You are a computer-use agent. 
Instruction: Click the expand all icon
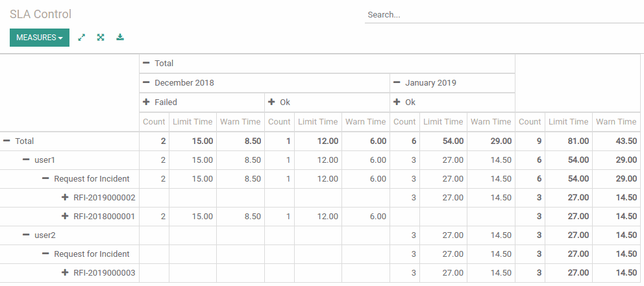(101, 38)
